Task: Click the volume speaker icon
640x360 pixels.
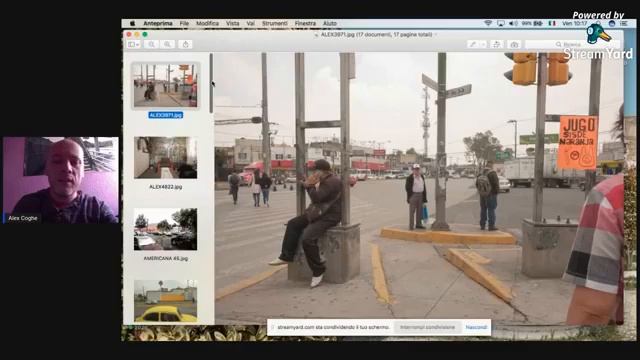Action: pos(513,24)
